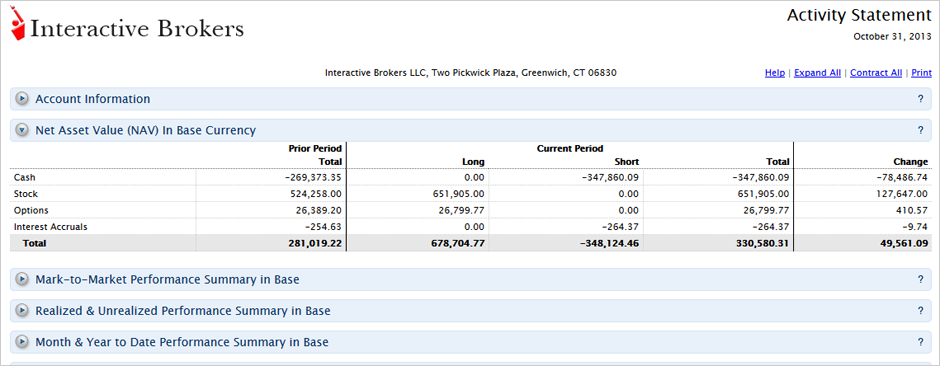
Task: Click the Print link
Action: pos(921,73)
